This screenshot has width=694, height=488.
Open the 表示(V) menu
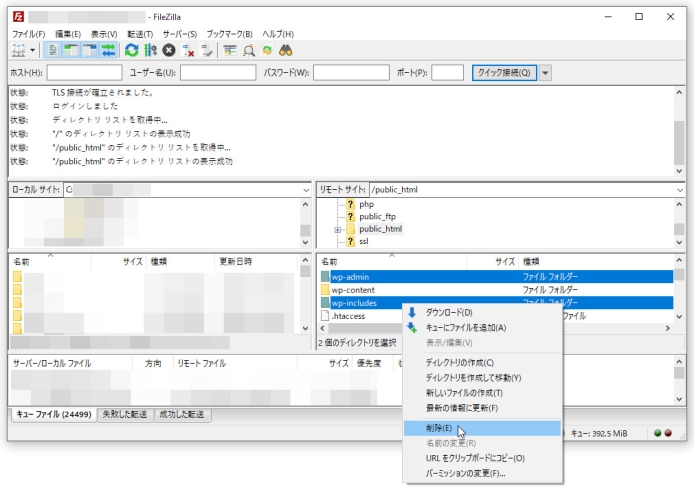coord(104,34)
